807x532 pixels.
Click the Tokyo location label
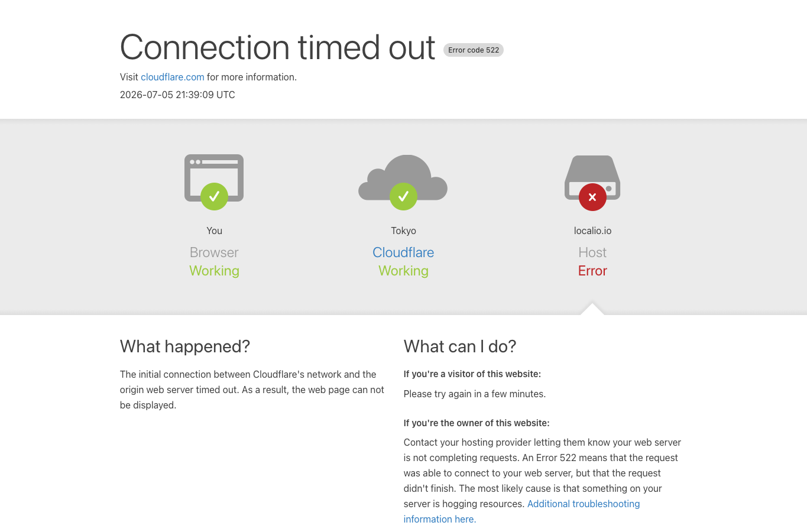coord(403,231)
